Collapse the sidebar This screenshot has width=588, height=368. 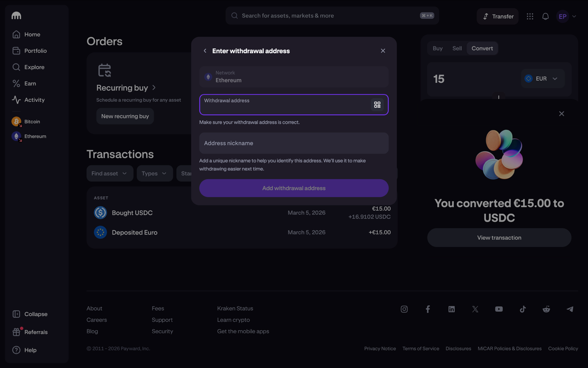point(30,314)
